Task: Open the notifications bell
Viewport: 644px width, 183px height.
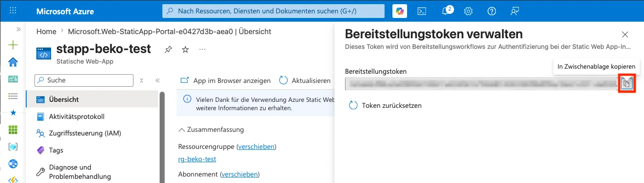Action: pos(445,11)
